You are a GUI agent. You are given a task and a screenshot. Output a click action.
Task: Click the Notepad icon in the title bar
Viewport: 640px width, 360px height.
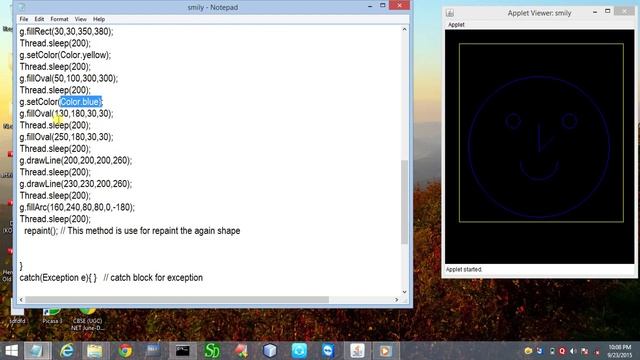point(22,7)
